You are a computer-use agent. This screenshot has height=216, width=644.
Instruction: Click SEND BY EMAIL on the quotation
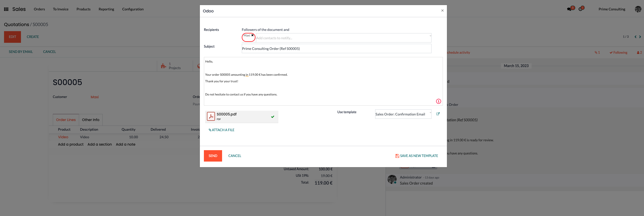coord(21,52)
